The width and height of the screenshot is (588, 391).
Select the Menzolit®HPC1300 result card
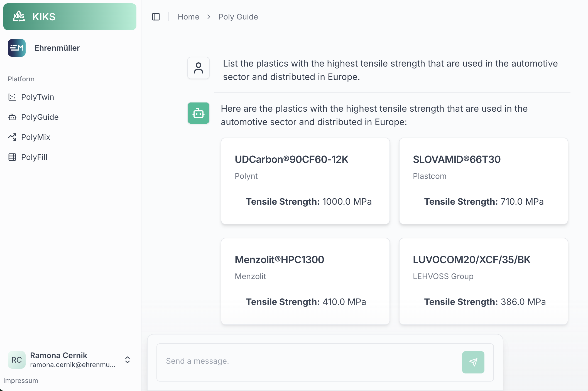tap(305, 281)
